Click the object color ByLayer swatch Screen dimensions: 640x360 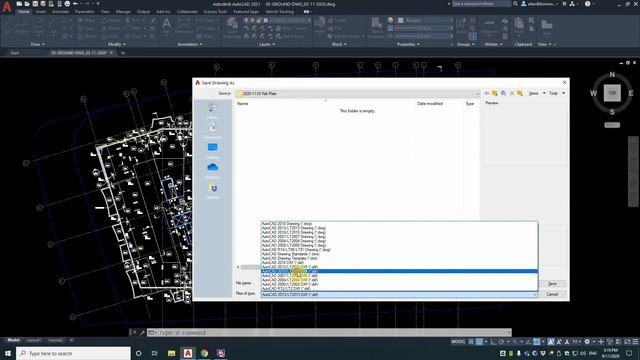401,20
